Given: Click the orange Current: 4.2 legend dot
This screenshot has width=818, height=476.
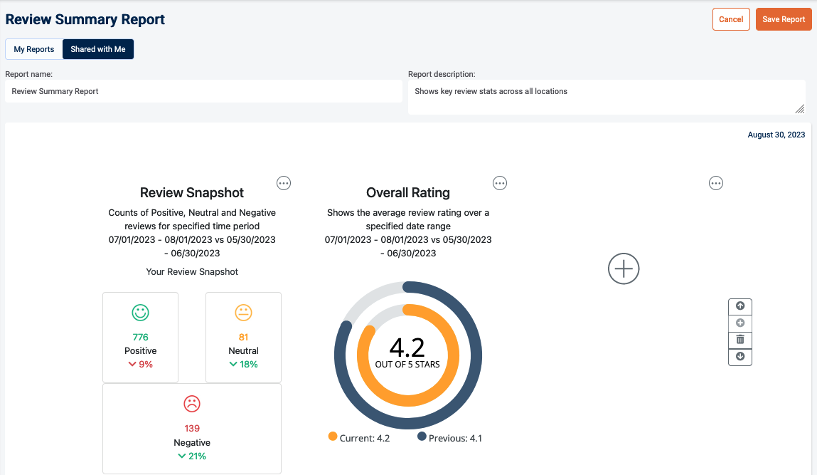Looking at the screenshot, I should 332,437.
